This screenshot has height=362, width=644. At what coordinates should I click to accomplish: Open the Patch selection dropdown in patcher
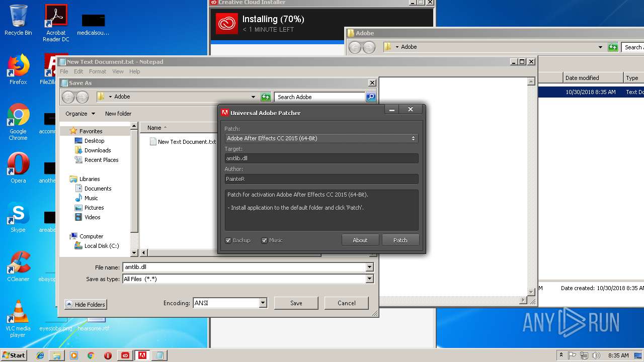coord(321,138)
